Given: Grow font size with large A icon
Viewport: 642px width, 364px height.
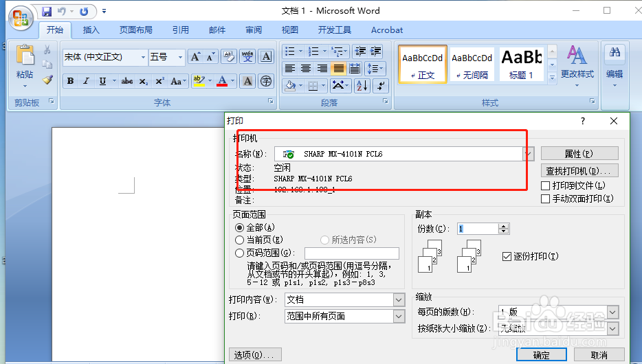Looking at the screenshot, I should click(196, 56).
